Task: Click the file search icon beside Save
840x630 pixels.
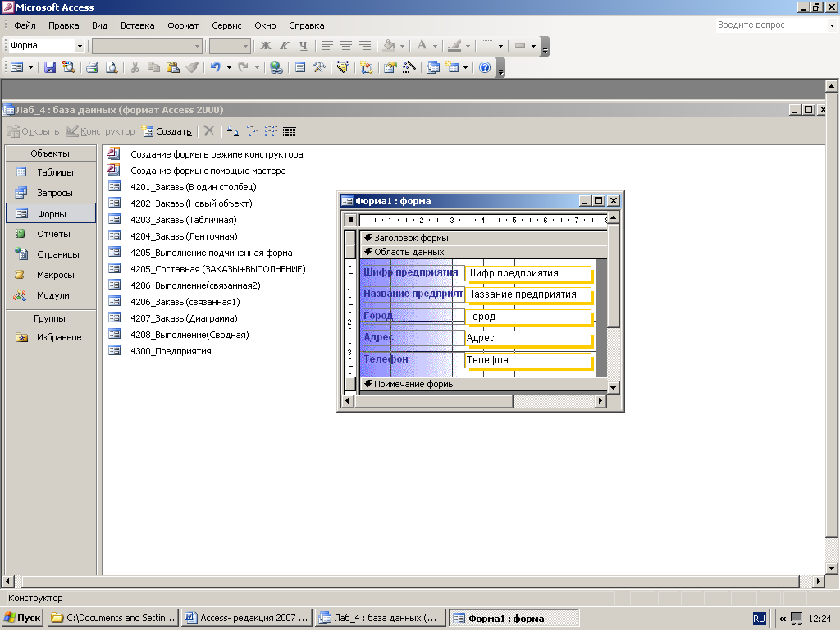Action: pyautogui.click(x=69, y=67)
